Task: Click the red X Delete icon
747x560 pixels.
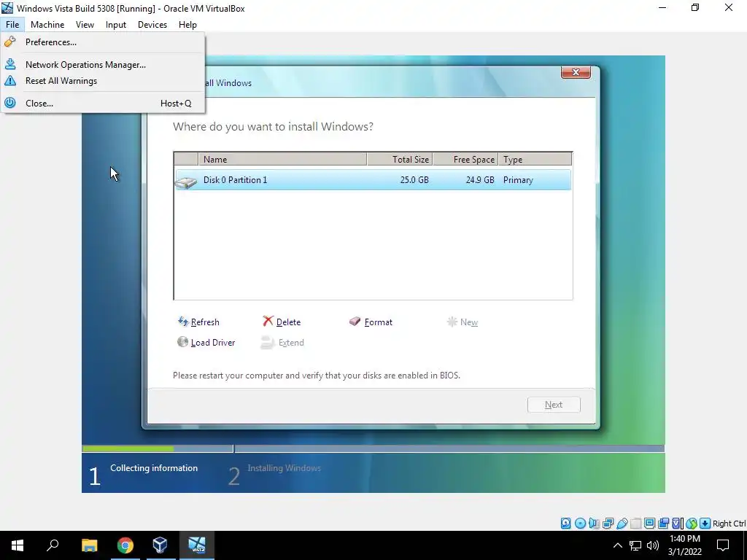Action: click(268, 321)
